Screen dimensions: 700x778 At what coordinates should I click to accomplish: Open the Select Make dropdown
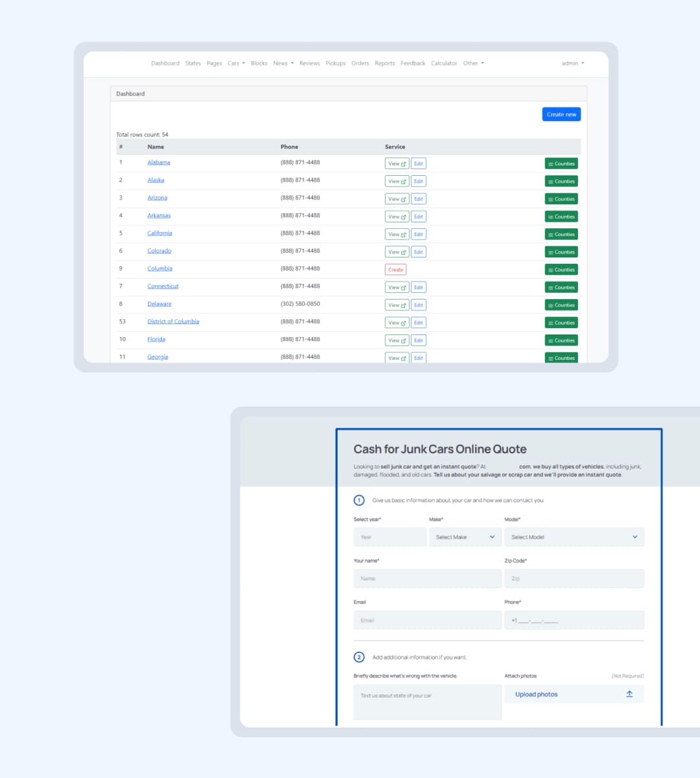pyautogui.click(x=465, y=537)
